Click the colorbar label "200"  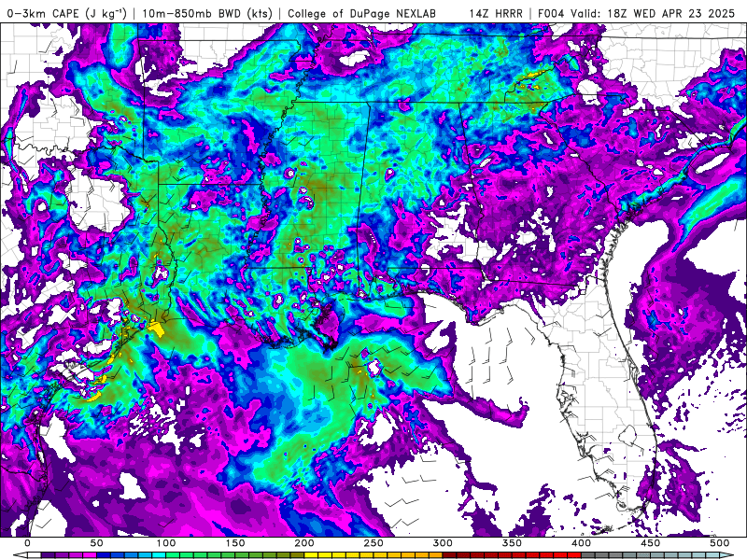click(304, 543)
